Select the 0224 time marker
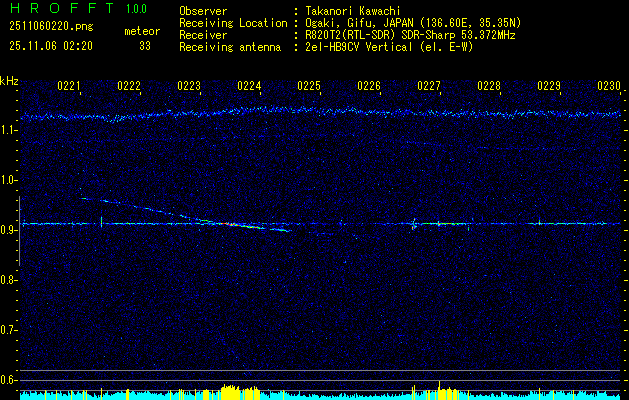The height and width of the screenshot is (400, 629). [x=249, y=87]
